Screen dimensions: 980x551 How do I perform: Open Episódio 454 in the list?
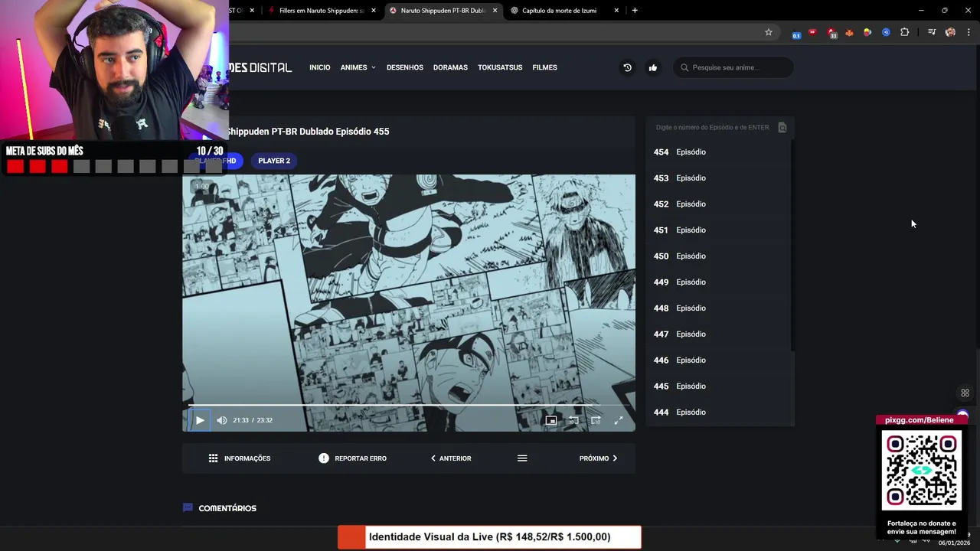(x=718, y=152)
